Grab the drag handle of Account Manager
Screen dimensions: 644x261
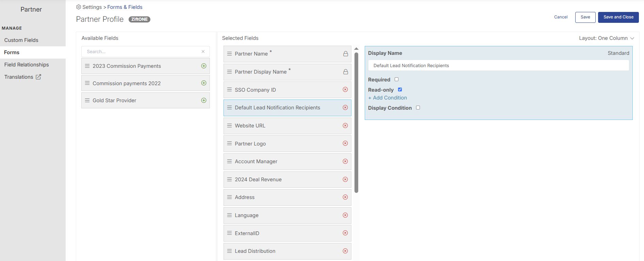(x=230, y=161)
